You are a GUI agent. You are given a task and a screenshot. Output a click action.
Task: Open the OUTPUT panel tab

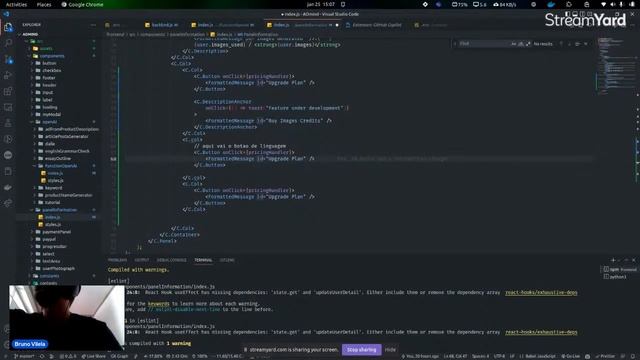[142, 260]
